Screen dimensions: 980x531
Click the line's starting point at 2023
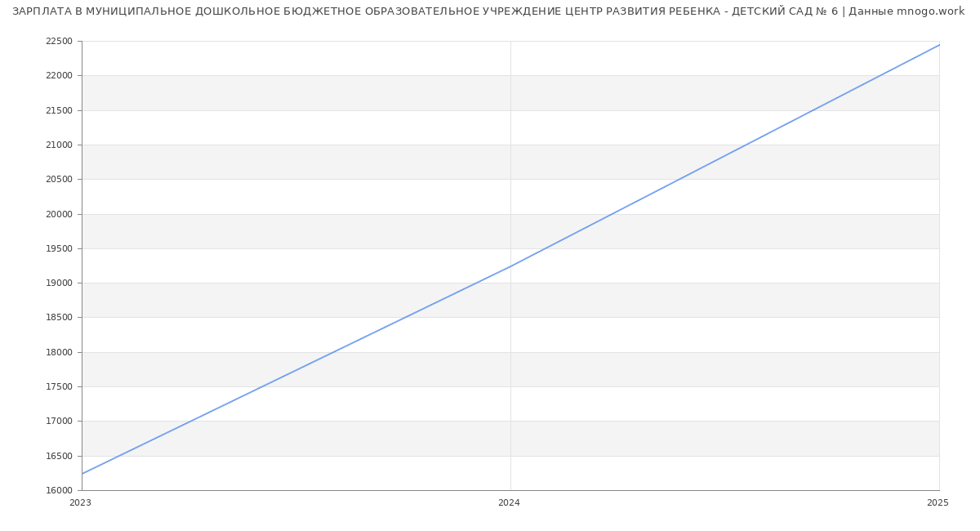[82, 474]
